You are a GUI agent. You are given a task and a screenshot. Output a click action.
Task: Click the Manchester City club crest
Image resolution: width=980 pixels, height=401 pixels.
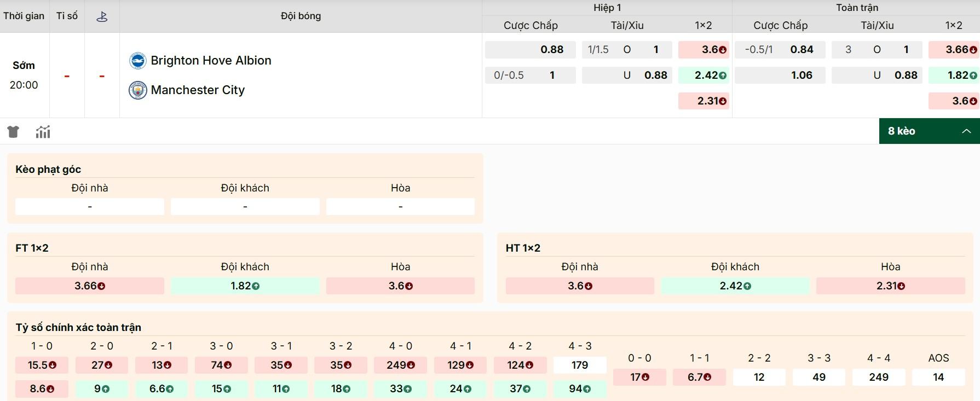pyautogui.click(x=137, y=90)
